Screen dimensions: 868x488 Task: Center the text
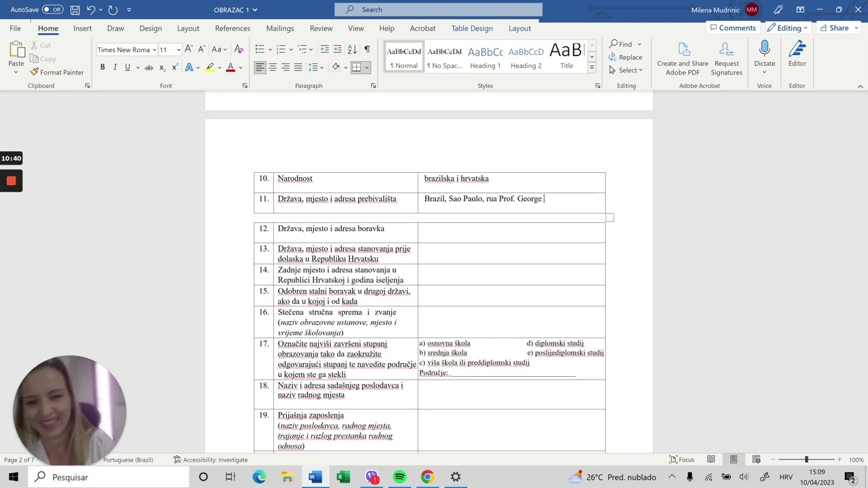(x=273, y=67)
